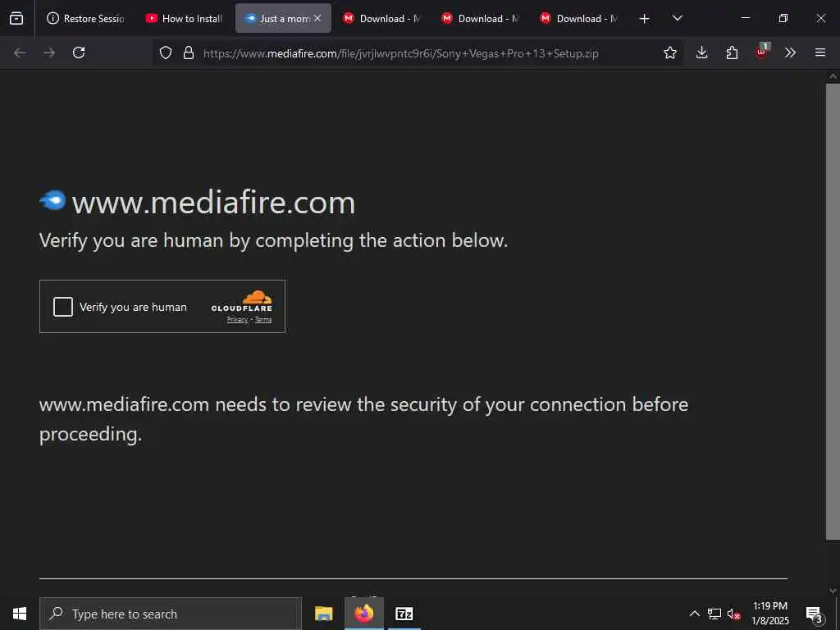Show site security lock information

click(189, 52)
